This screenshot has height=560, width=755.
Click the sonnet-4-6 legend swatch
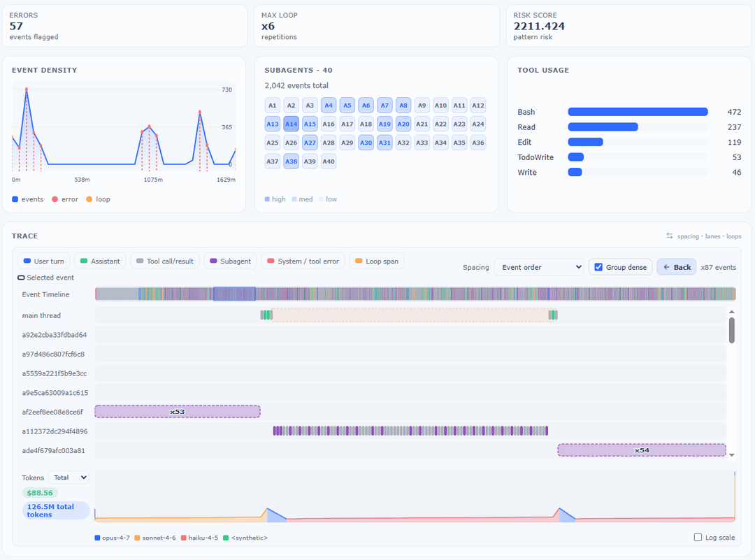click(x=137, y=538)
